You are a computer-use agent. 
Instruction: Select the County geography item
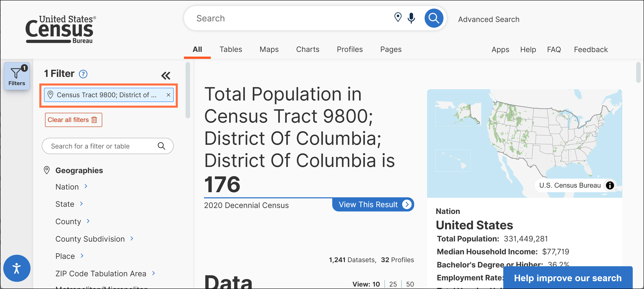coord(68,221)
